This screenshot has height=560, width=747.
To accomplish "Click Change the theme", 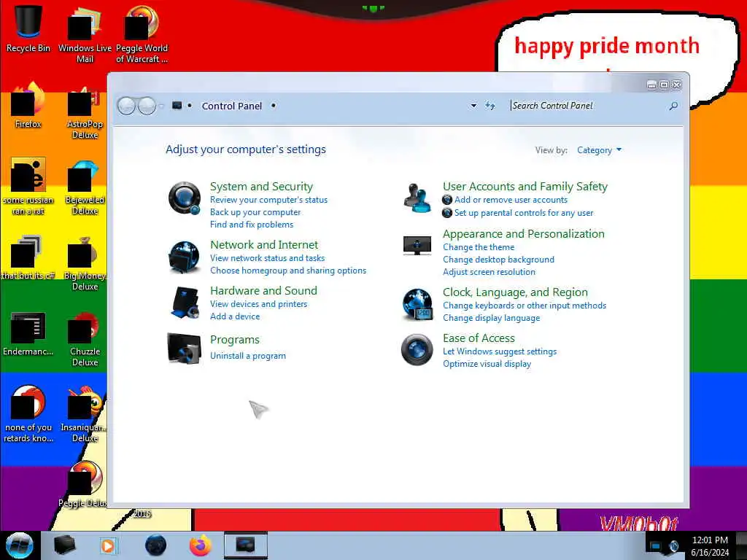I will pyautogui.click(x=479, y=247).
